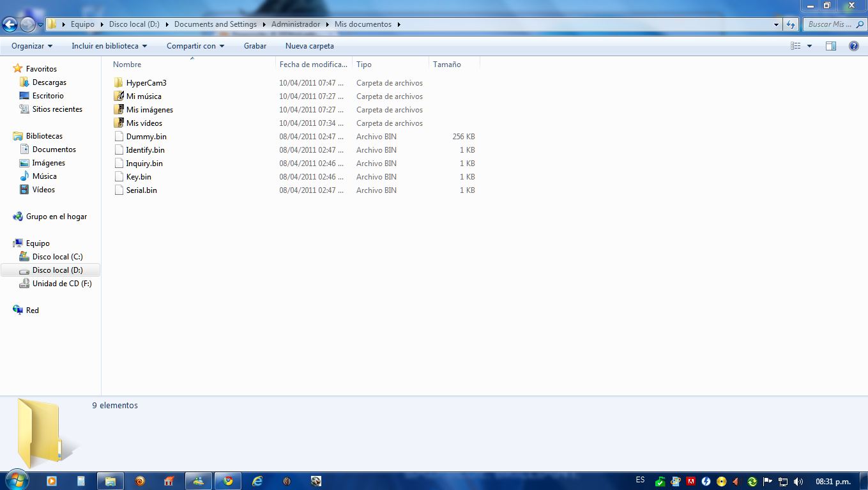Screen dimensions: 868x490
Task: Jump to Disco local (D:) in the address bar
Action: click(134, 24)
